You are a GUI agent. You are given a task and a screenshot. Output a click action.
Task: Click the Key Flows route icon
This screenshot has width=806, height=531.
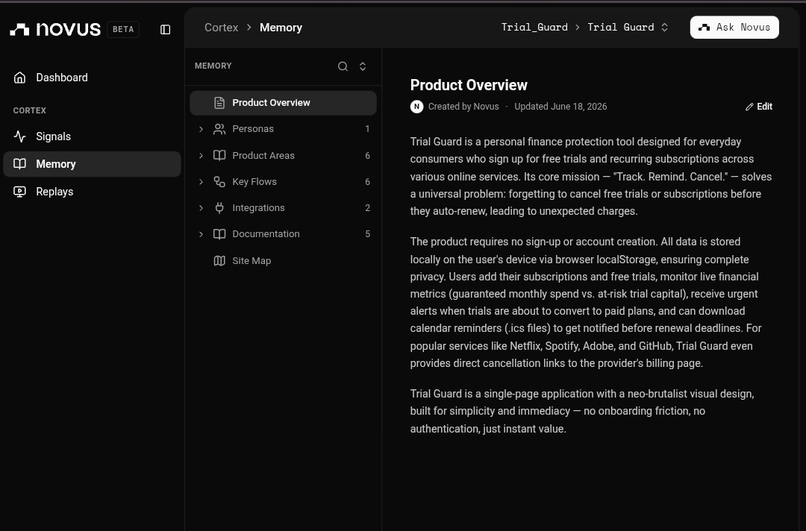(x=219, y=181)
